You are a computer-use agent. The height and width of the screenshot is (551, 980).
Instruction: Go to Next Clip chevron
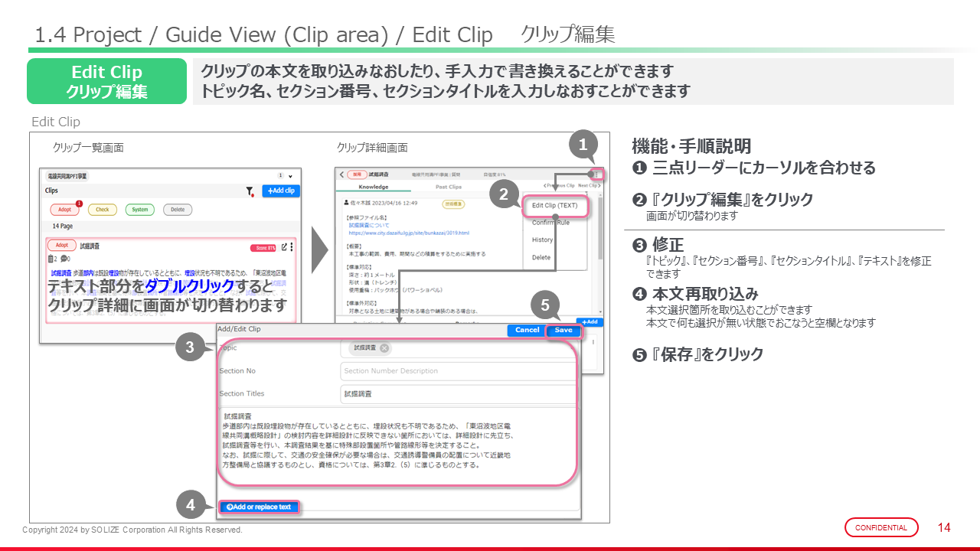[x=588, y=186]
